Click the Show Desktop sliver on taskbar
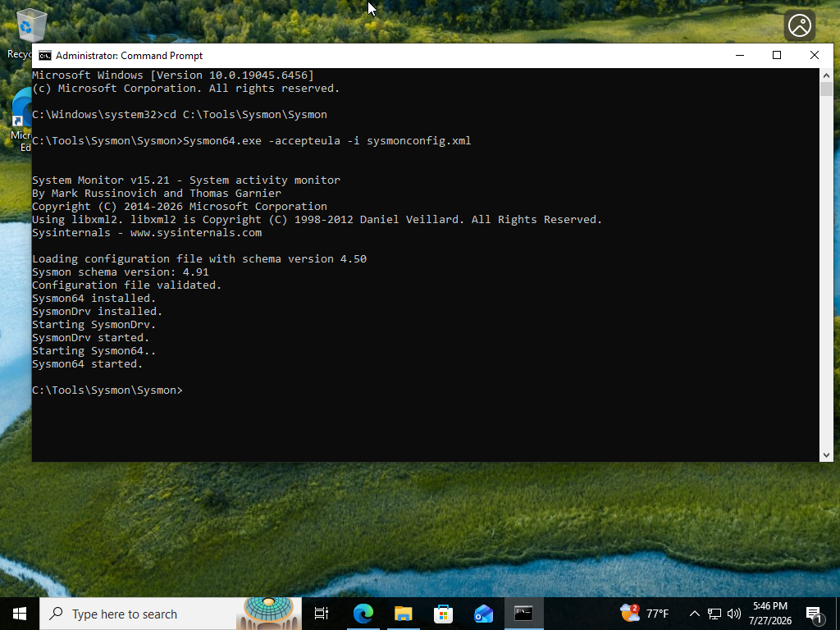Image resolution: width=840 pixels, height=630 pixels. 838,614
